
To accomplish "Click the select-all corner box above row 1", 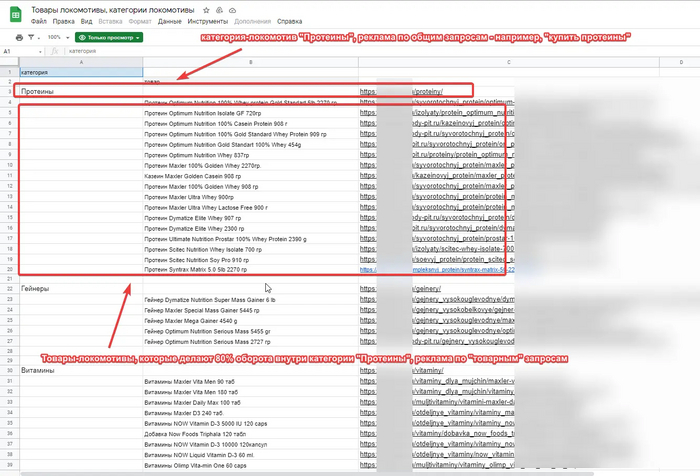I will [10, 63].
